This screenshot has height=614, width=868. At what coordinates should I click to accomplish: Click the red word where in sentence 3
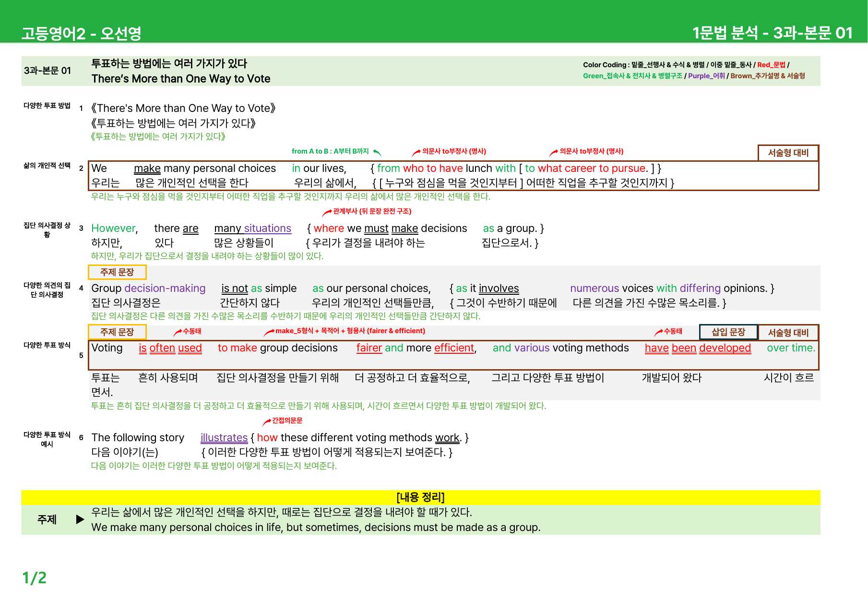(329, 229)
